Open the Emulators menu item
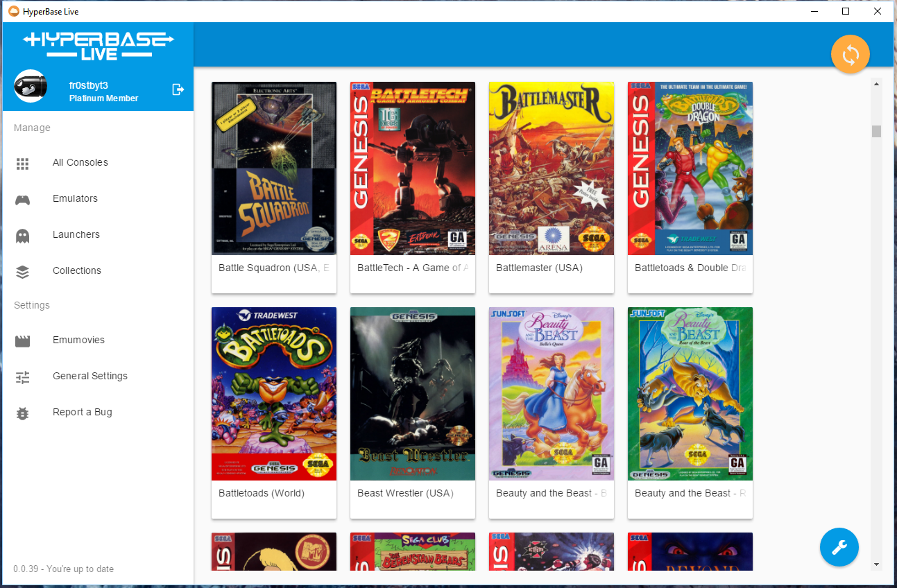Screen dimensions: 897x588 coord(98,198)
